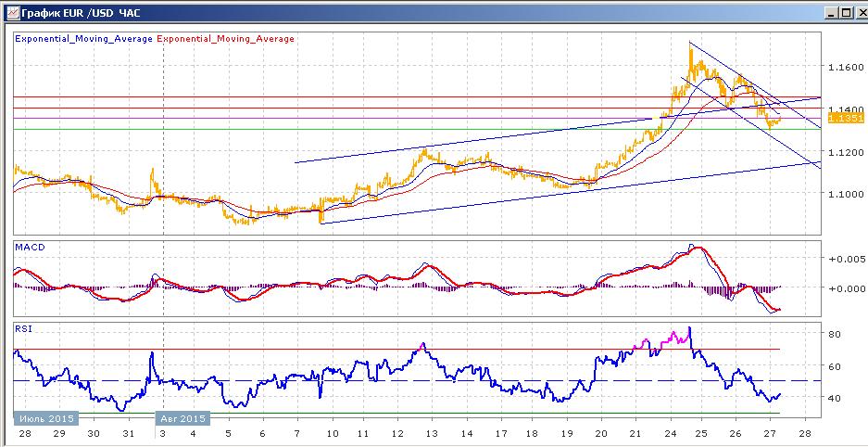Click date 6 on the time axis

pyautogui.click(x=262, y=433)
